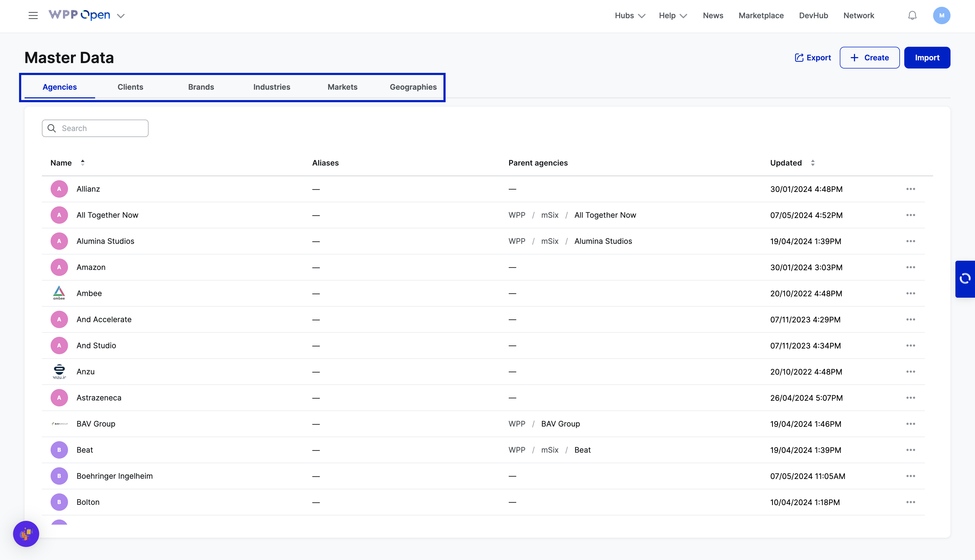The image size is (975, 560).
Task: Open the three-dot menu for Anzu row
Action: 910,372
